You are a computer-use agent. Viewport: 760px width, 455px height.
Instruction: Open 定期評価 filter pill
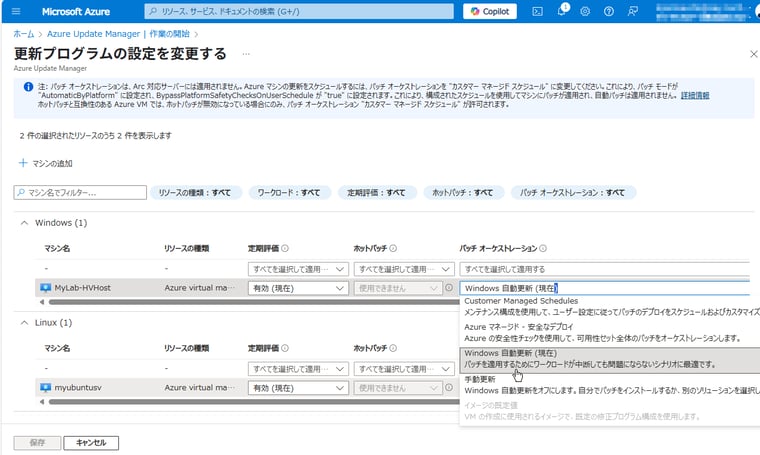377,192
